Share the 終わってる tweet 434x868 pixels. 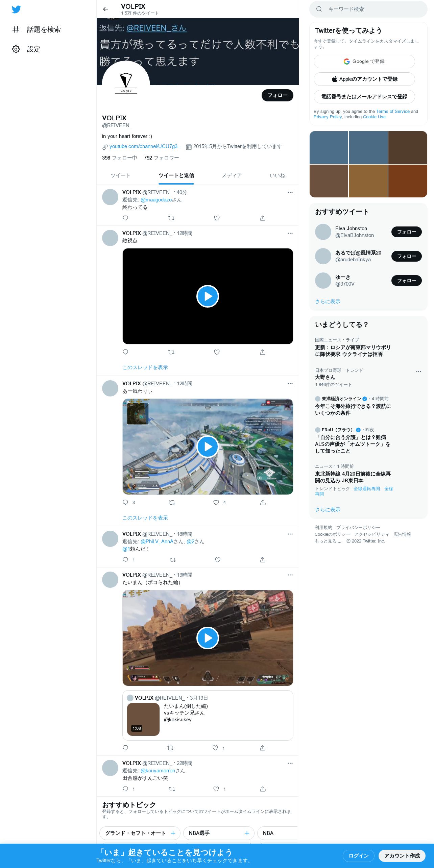(263, 218)
